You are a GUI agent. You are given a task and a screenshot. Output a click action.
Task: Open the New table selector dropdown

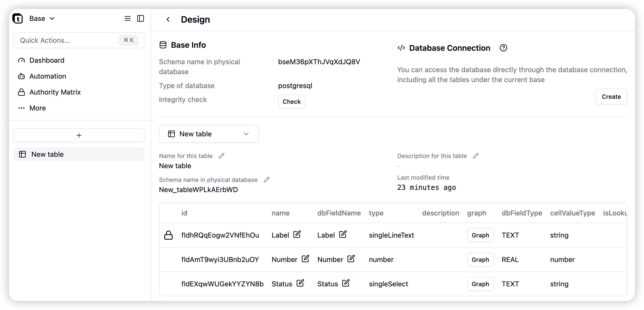coord(209,134)
